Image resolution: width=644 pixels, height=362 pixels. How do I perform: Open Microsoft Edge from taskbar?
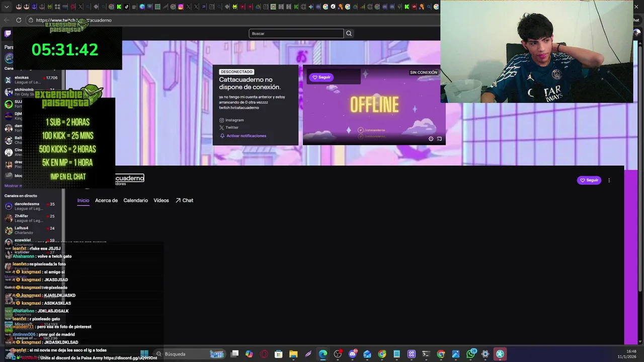point(323,354)
